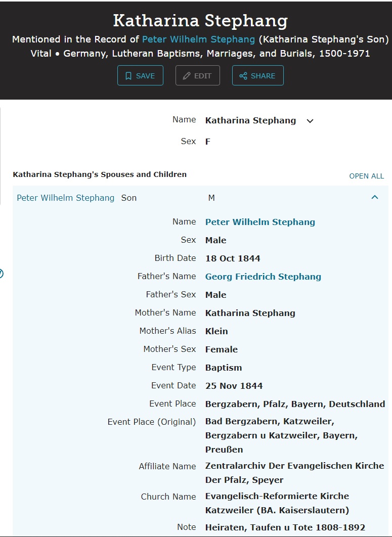Click the Mother's Alias value Klein
Viewport: 392px width, 537px height.
(x=216, y=331)
